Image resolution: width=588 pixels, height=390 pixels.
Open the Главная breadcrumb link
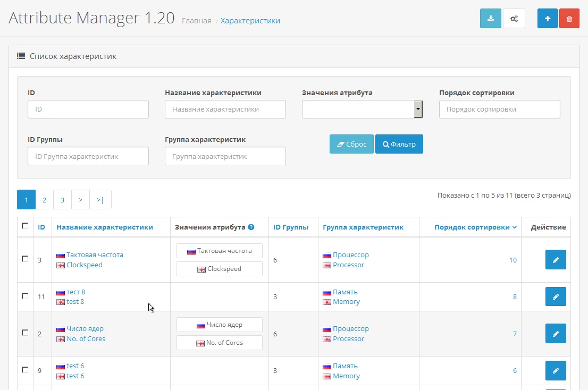click(x=197, y=21)
